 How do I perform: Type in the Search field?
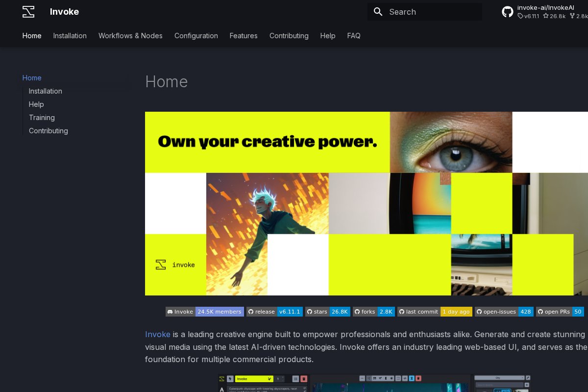click(x=431, y=12)
